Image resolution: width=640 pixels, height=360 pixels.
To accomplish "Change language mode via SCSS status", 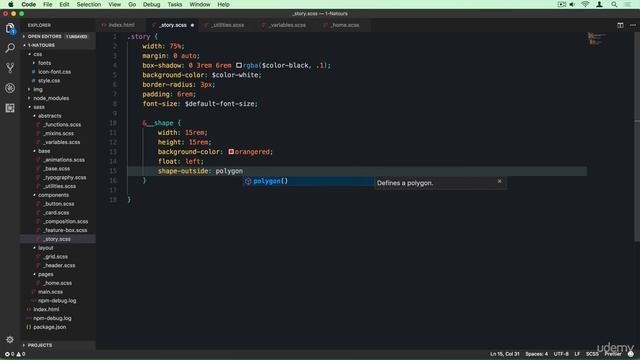I will 592,354.
